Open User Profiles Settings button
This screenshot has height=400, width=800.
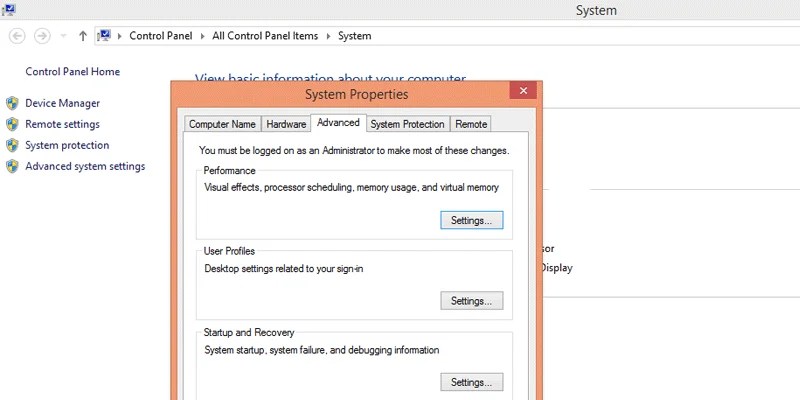(471, 301)
